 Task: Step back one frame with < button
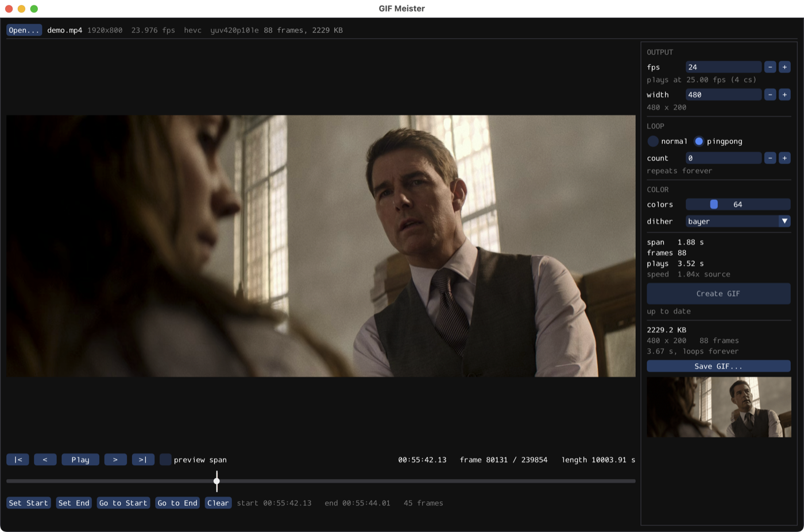pyautogui.click(x=45, y=460)
